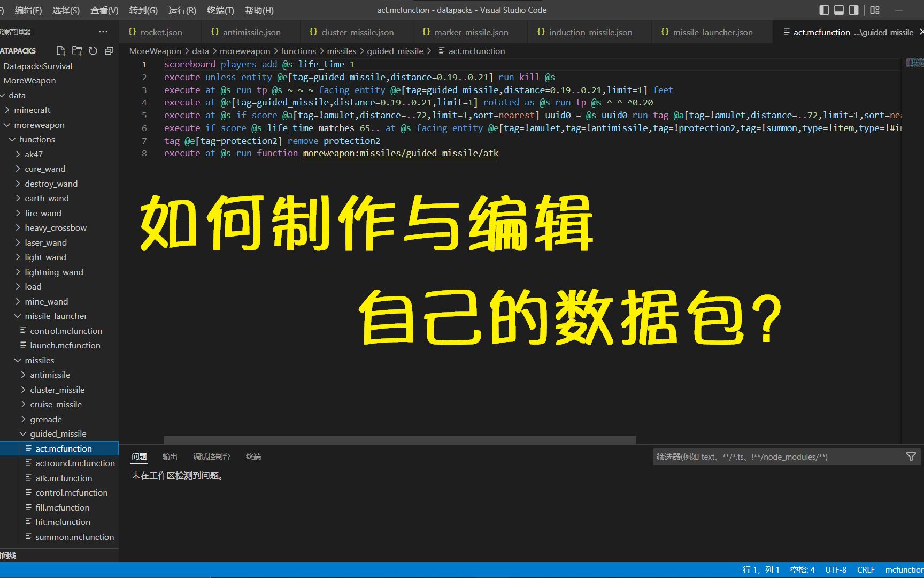Screen dimensions: 924x578
Task: Switch to cluster_missile.json tab
Action: coord(357,32)
